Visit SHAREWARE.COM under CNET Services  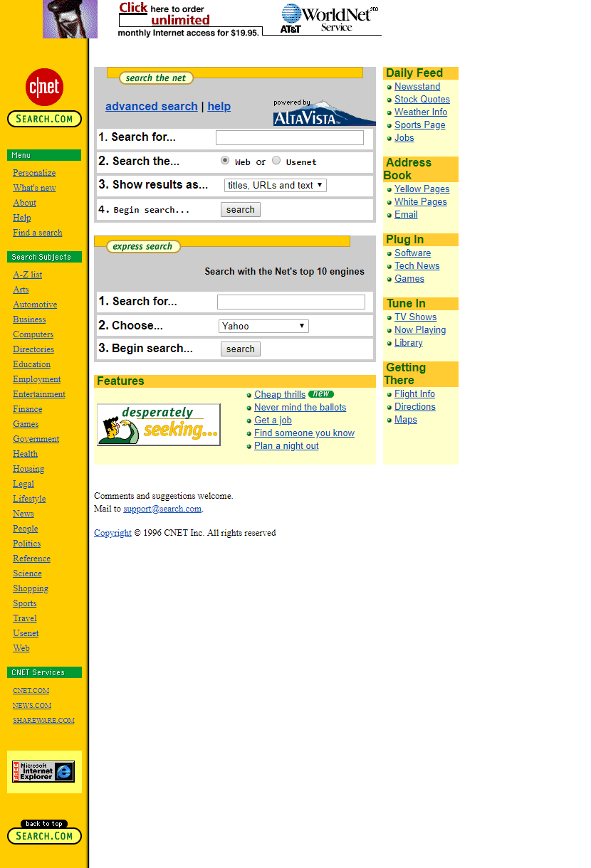[x=43, y=721]
